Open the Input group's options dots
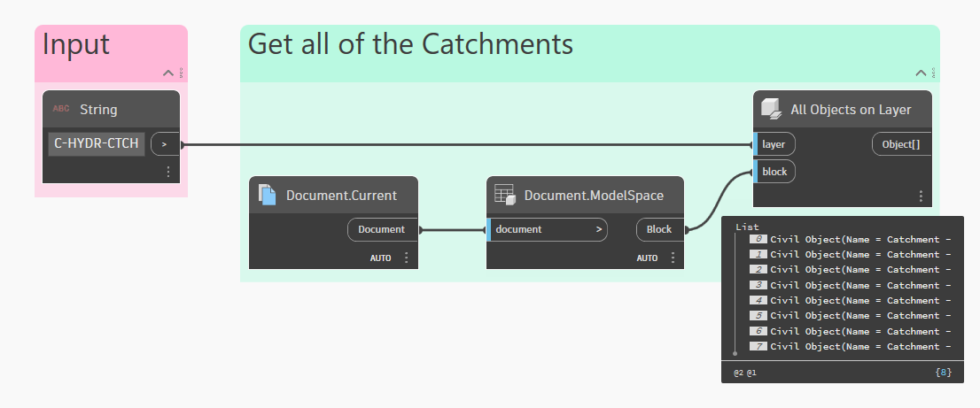Image resolution: width=980 pixels, height=408 pixels. point(182,73)
